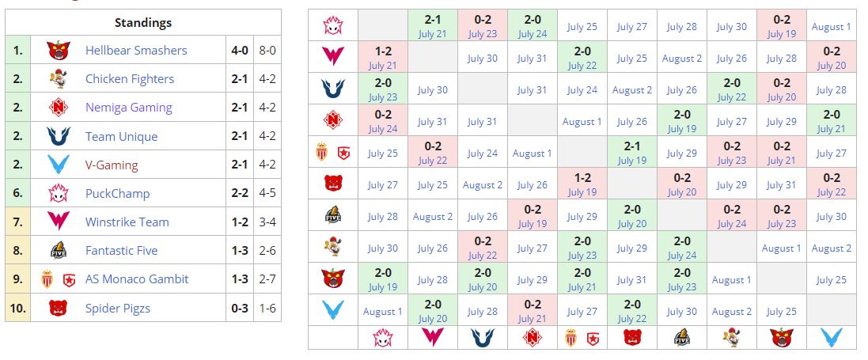
Task: Click Hellbear Smashers logo in crosstable's bottom row
Action: pos(781,337)
